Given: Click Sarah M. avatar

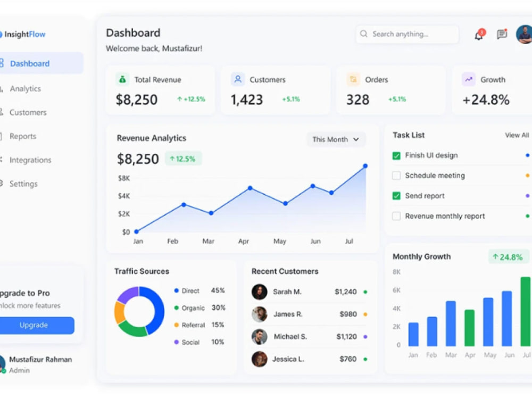Looking at the screenshot, I should pos(260,292).
